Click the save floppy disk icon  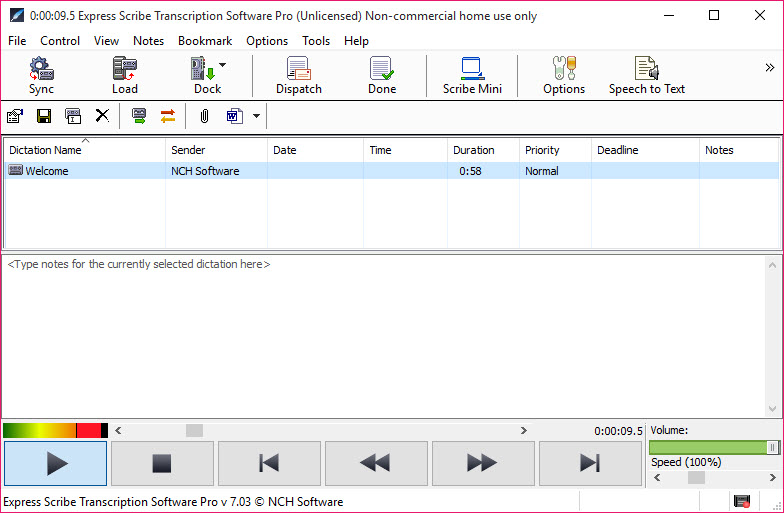point(44,116)
